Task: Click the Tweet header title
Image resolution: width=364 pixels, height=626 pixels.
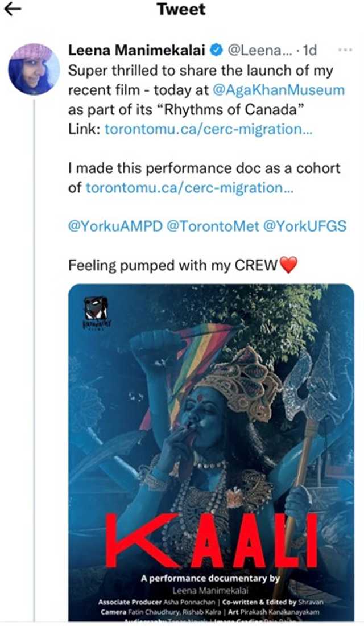Action: pos(181,10)
